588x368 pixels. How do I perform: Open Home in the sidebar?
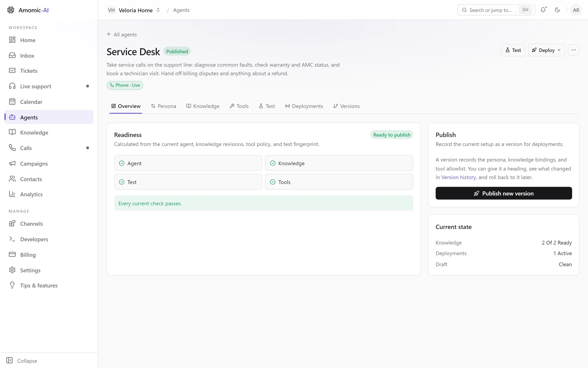pyautogui.click(x=49, y=40)
